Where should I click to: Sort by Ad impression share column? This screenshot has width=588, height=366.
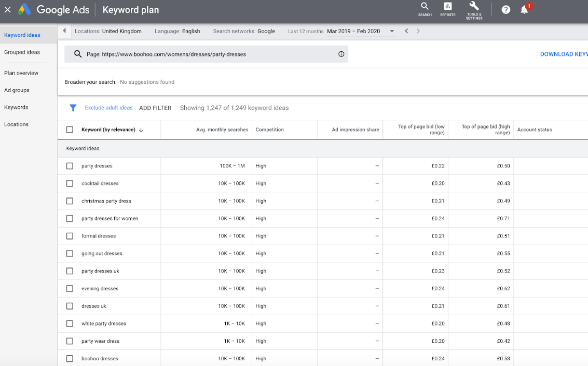click(355, 130)
